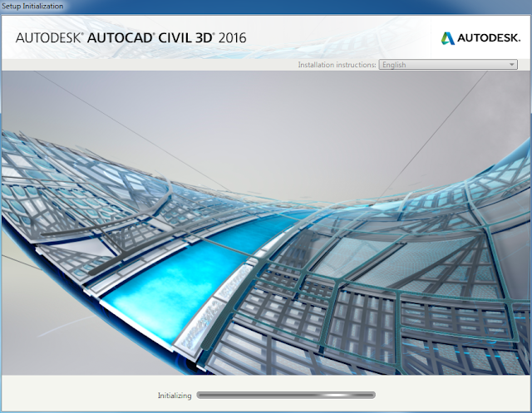The width and height of the screenshot is (532, 413).
Task: Click the 'Installation instructions:' label
Action: point(337,65)
